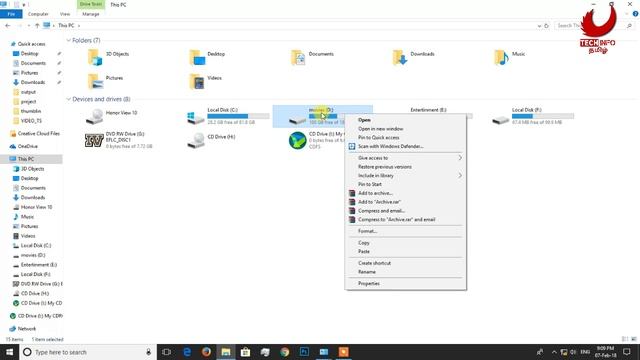Open the Videos folder icon
Image resolution: width=640 pixels, height=360 pixels.
[x=197, y=81]
